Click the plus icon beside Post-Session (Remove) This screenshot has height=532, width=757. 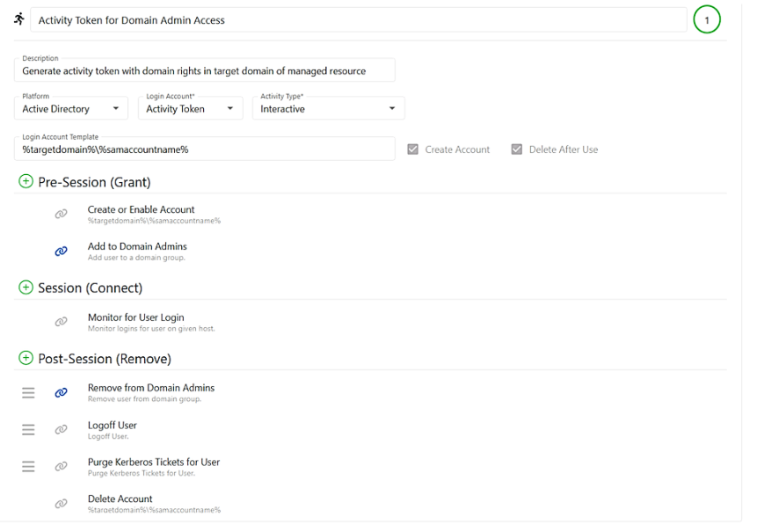[x=25, y=359]
